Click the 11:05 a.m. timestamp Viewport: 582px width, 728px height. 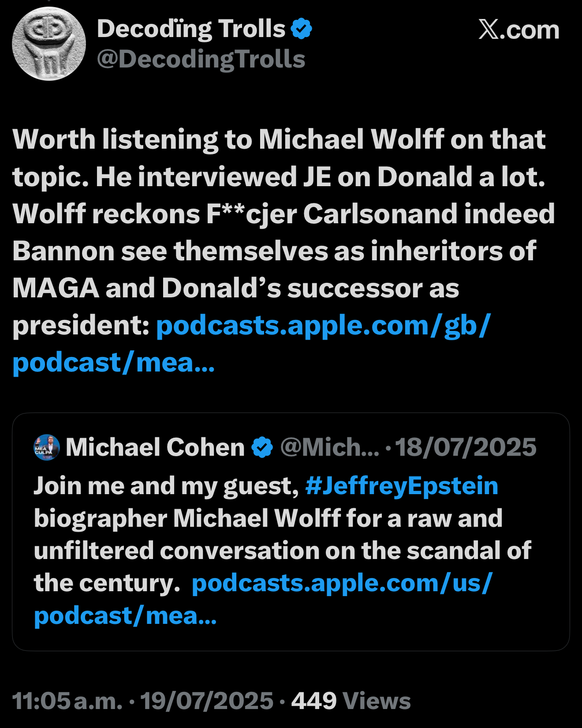tap(67, 701)
